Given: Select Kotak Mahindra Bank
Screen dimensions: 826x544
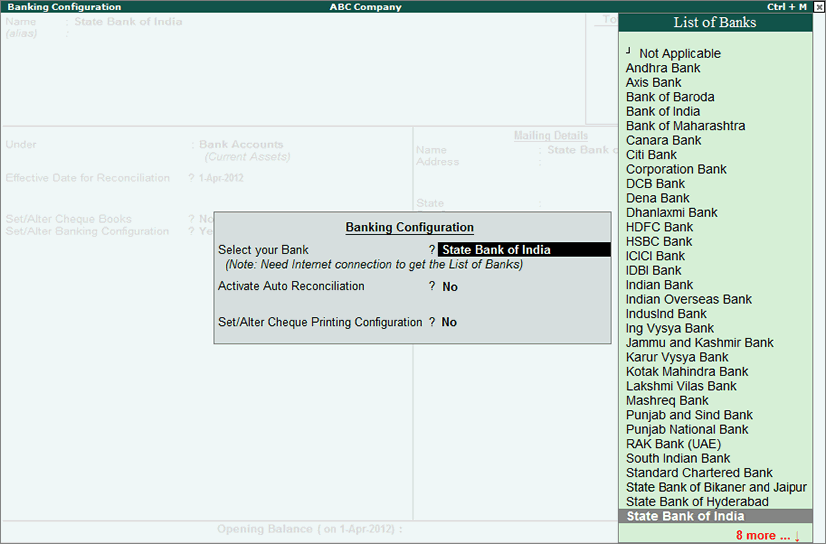Looking at the screenshot, I should pos(687,372).
